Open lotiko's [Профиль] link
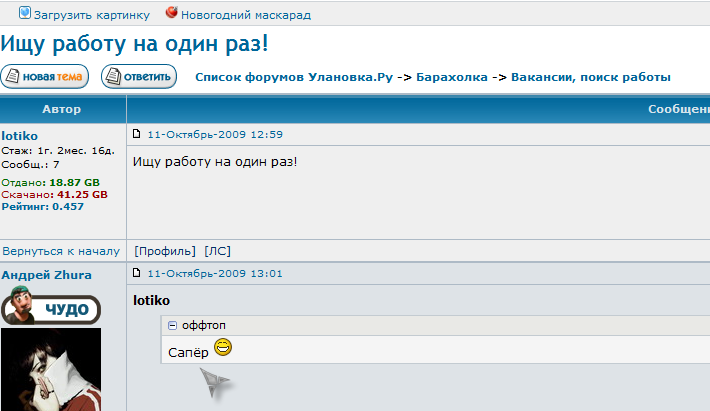This screenshot has height=411, width=710. [165, 251]
